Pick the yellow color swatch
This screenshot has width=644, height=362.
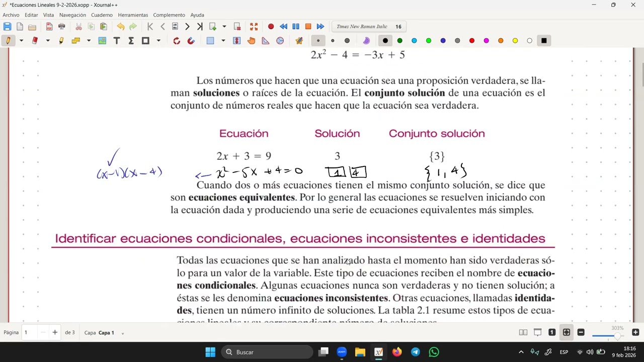coord(515,41)
